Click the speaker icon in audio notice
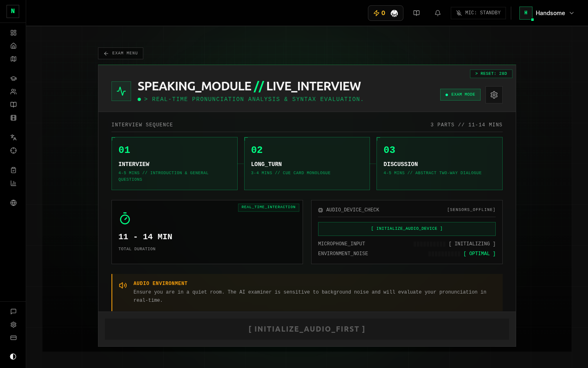The height and width of the screenshot is (368, 588). click(x=123, y=285)
